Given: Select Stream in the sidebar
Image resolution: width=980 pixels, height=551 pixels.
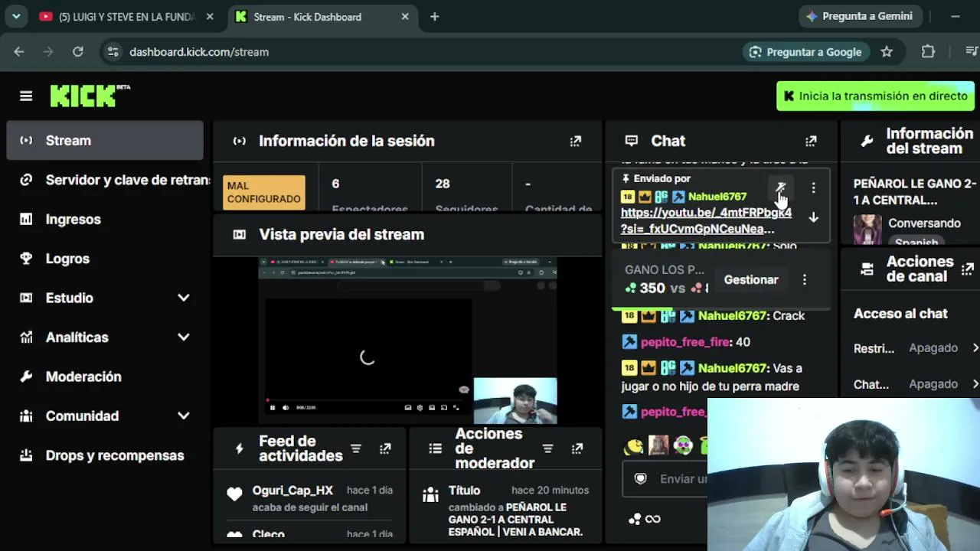Looking at the screenshot, I should (105, 141).
